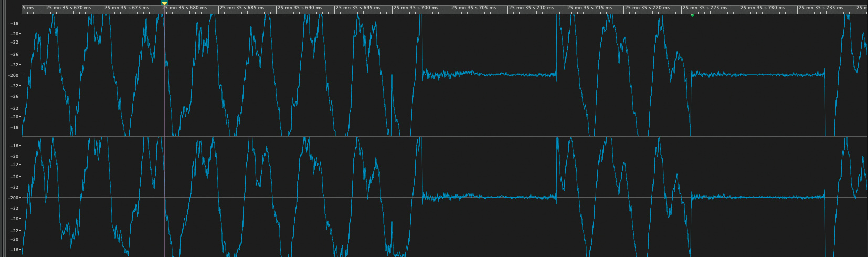
Task: Click the -200 level label on bottom channel
Action: [x=14, y=198]
